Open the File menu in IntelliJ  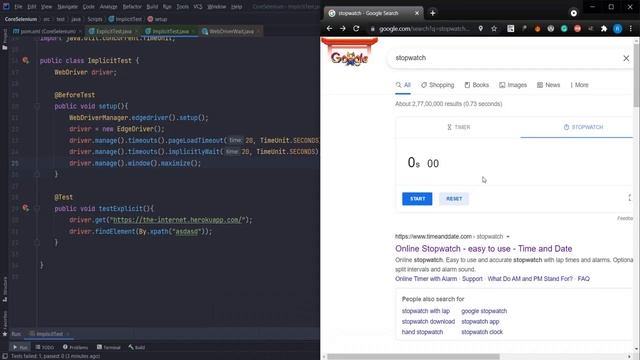[x=18, y=7]
